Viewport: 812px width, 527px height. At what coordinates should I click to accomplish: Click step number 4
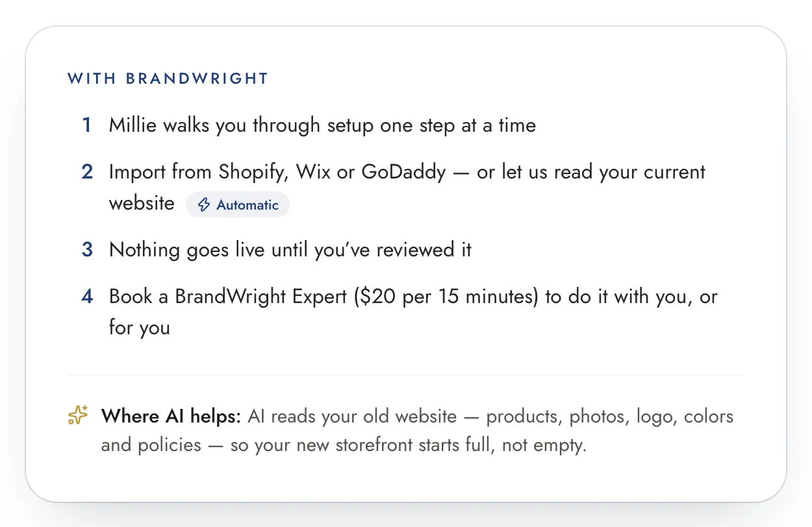tap(87, 297)
